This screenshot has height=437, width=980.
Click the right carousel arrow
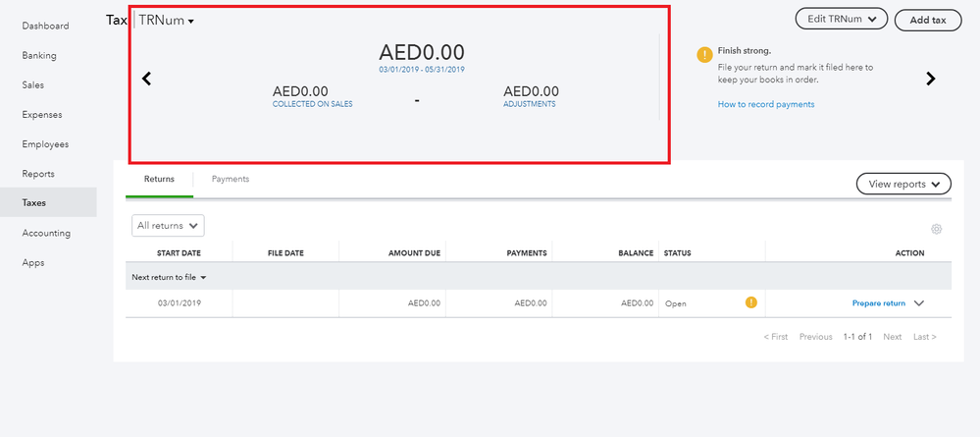pos(931,79)
